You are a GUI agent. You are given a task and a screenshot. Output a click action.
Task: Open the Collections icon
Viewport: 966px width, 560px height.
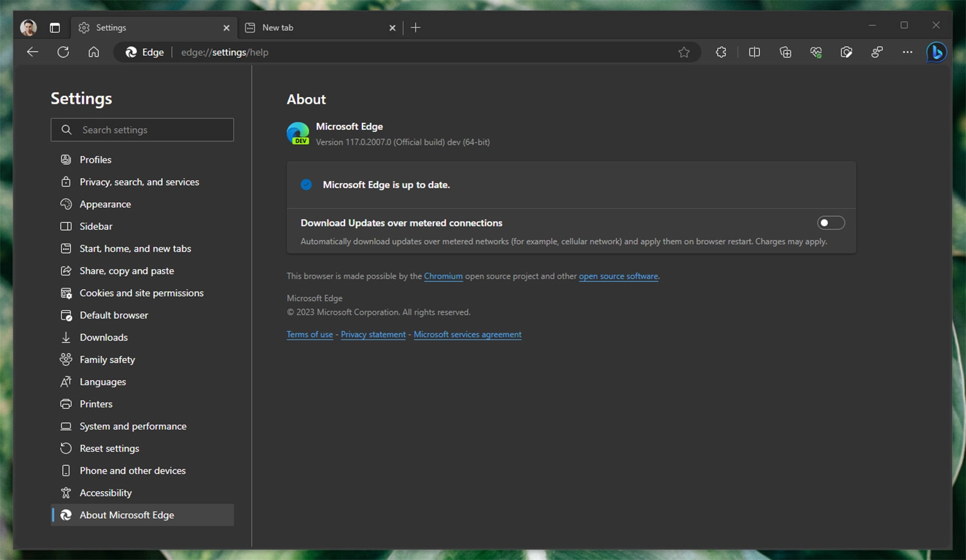pos(785,52)
